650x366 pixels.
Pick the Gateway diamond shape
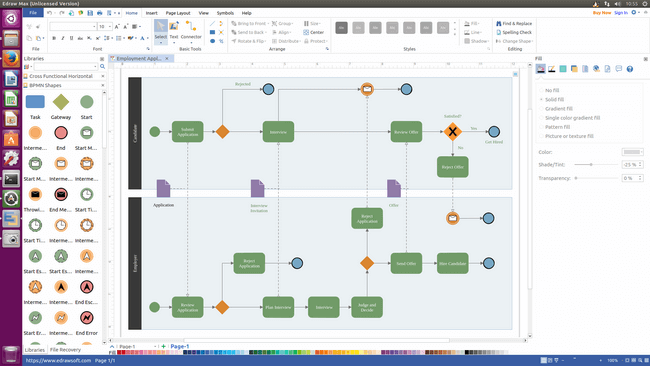(x=61, y=102)
